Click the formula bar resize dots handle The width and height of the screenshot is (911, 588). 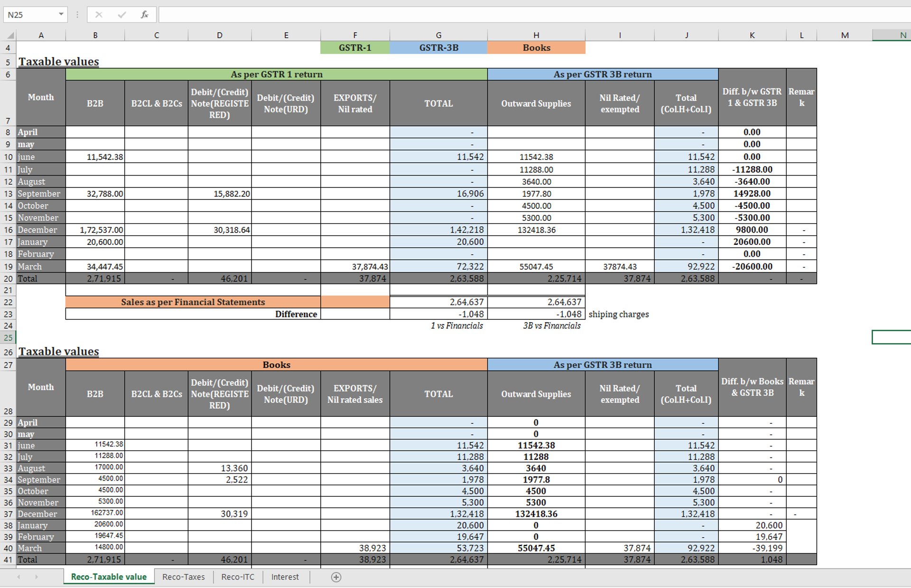point(77,15)
